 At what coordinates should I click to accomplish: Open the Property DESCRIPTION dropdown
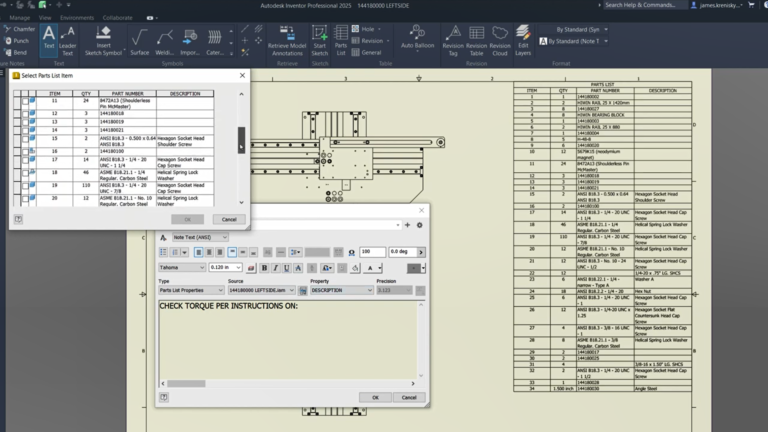341,290
